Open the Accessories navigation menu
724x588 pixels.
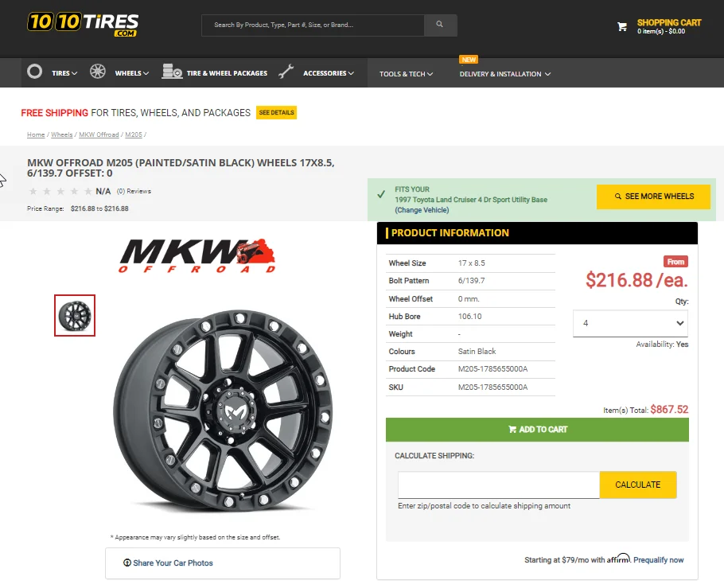329,73
